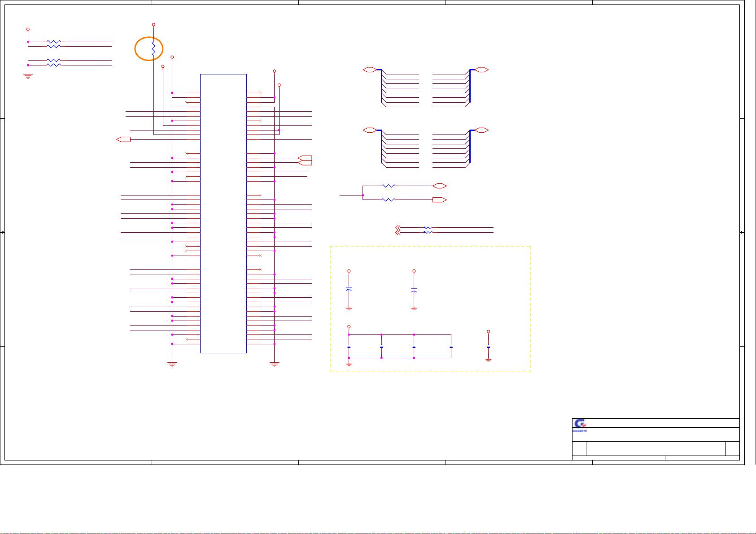The width and height of the screenshot is (756, 534).
Task: Select the isolated rightmost capacitor in dashed box
Action: [489, 346]
